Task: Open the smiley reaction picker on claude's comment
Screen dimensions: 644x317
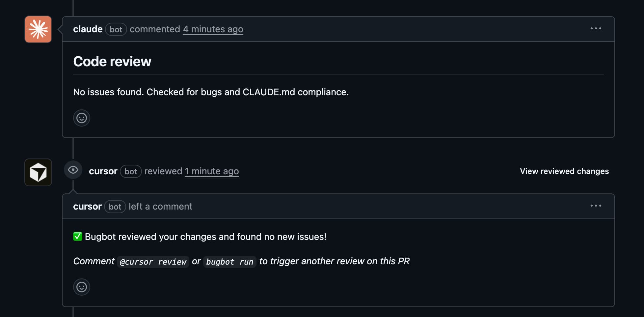Action: [x=81, y=118]
